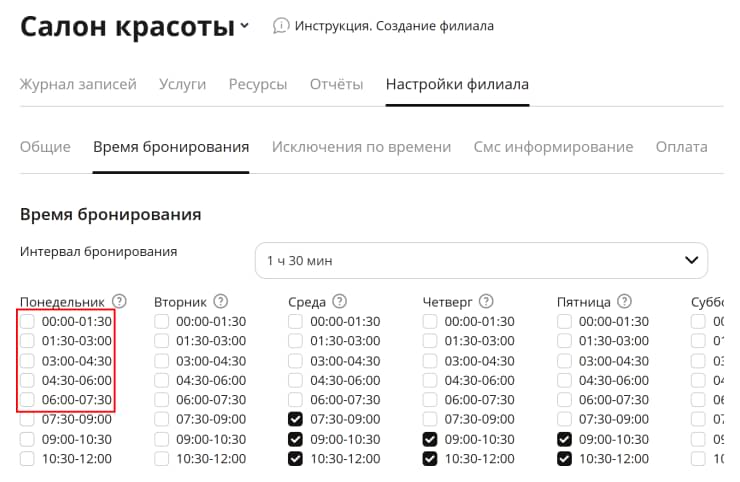Image resolution: width=740 pixels, height=482 pixels.
Task: Enable Понедельник 10:30-12:00 slot
Action: 27,458
